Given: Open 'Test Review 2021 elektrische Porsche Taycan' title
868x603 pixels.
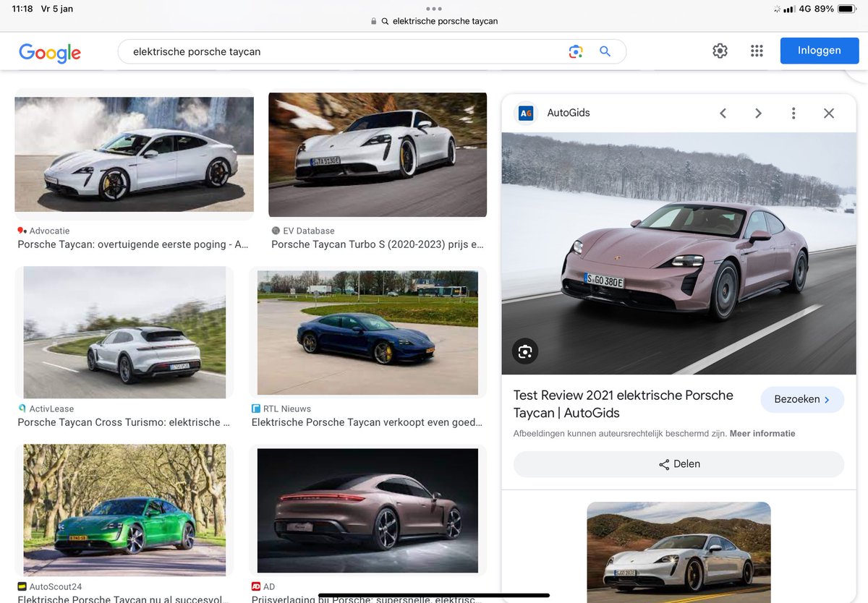Looking at the screenshot, I should (x=624, y=404).
